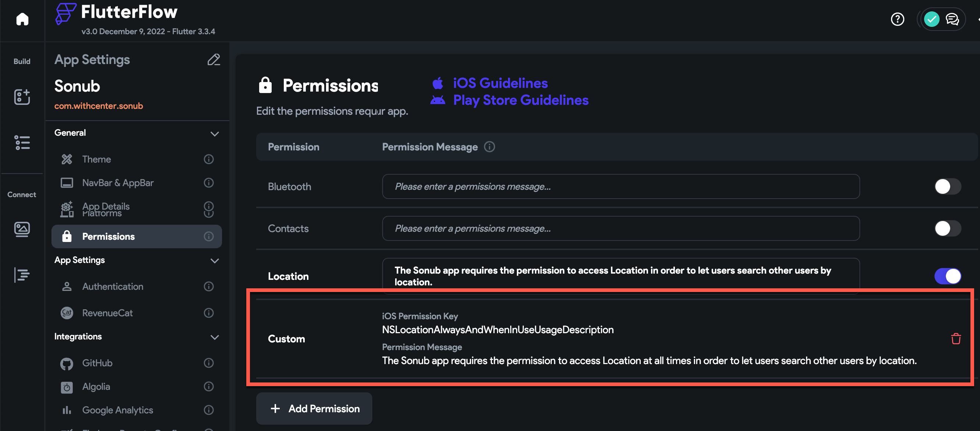Select NavBar & AppBar settings

tap(118, 182)
